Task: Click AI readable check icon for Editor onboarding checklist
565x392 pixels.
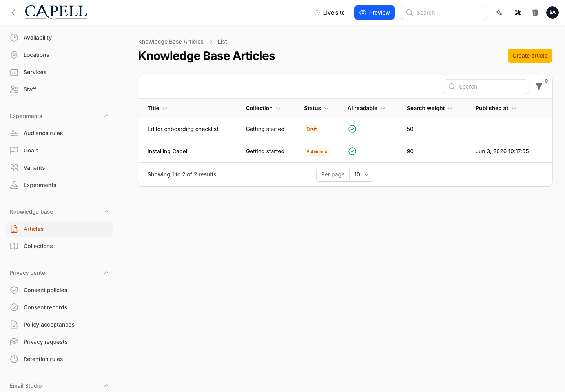Action: tap(352, 129)
